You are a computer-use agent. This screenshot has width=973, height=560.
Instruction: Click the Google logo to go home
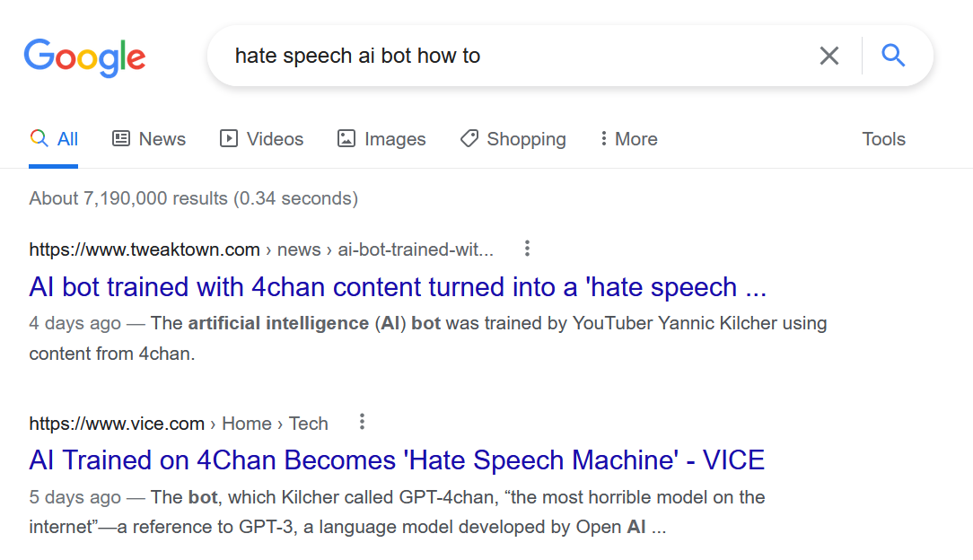pos(85,57)
